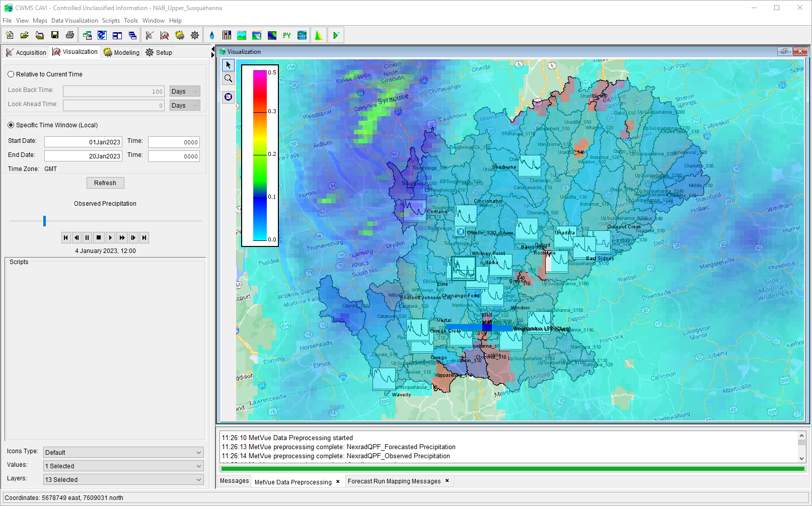Click the End Date field
The height and width of the screenshot is (506, 812).
coord(83,156)
